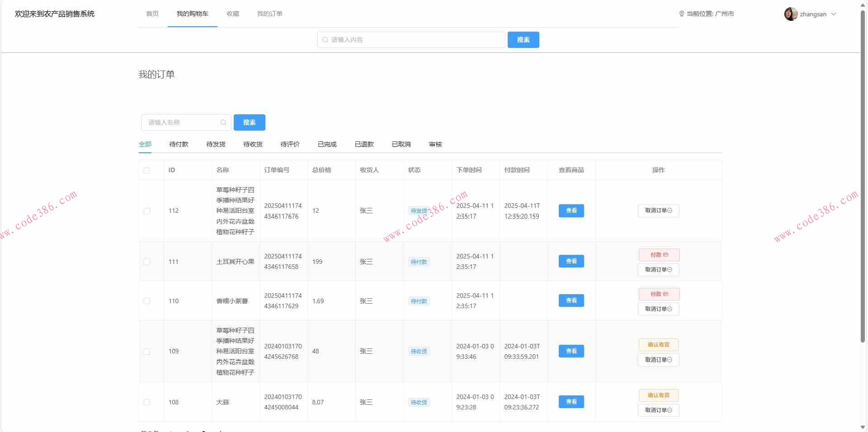Toggle the select-all checkbox in table header
The width and height of the screenshot is (868, 432).
(147, 170)
